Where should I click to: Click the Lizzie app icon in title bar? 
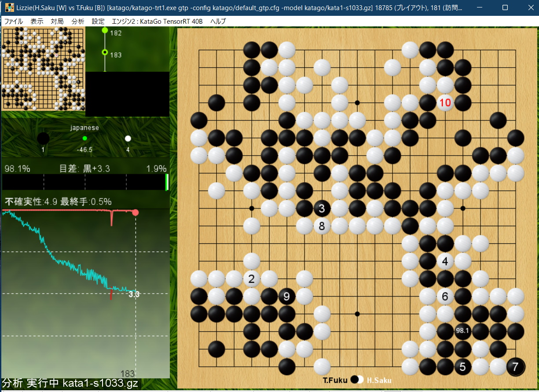[x=9, y=7]
